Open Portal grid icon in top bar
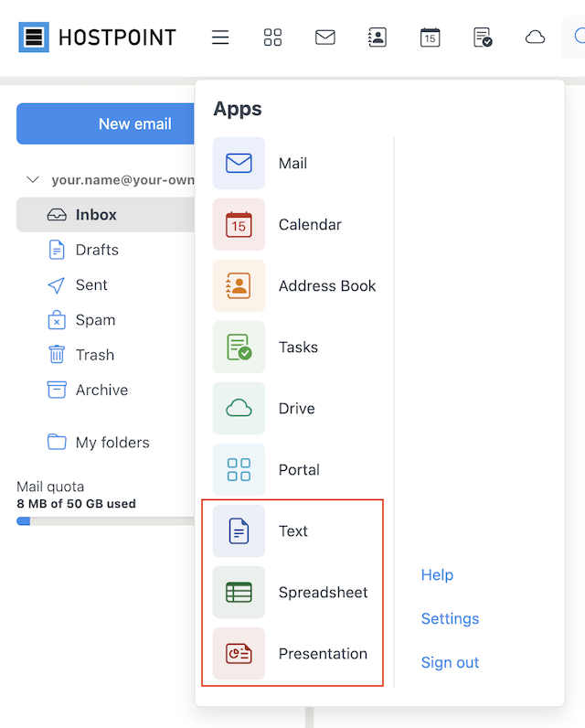Screen dimensions: 585x728 (272, 37)
